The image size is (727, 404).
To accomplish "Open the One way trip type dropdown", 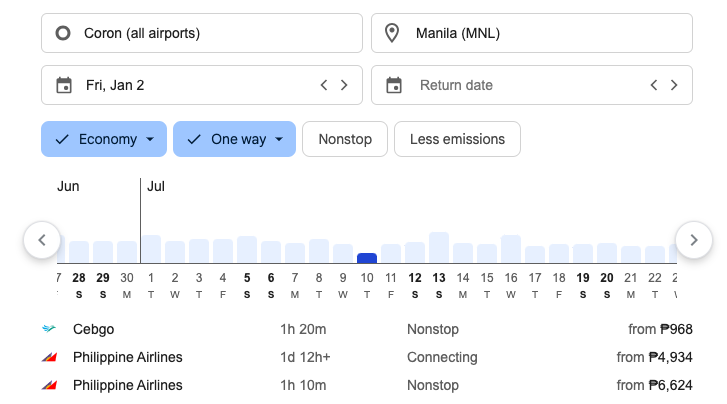I will 235,139.
